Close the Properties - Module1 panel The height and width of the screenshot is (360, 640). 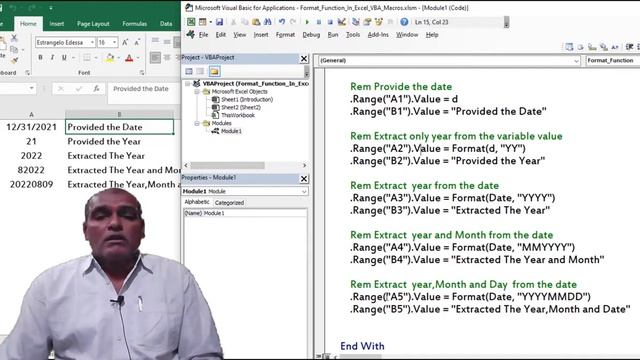[x=304, y=179]
